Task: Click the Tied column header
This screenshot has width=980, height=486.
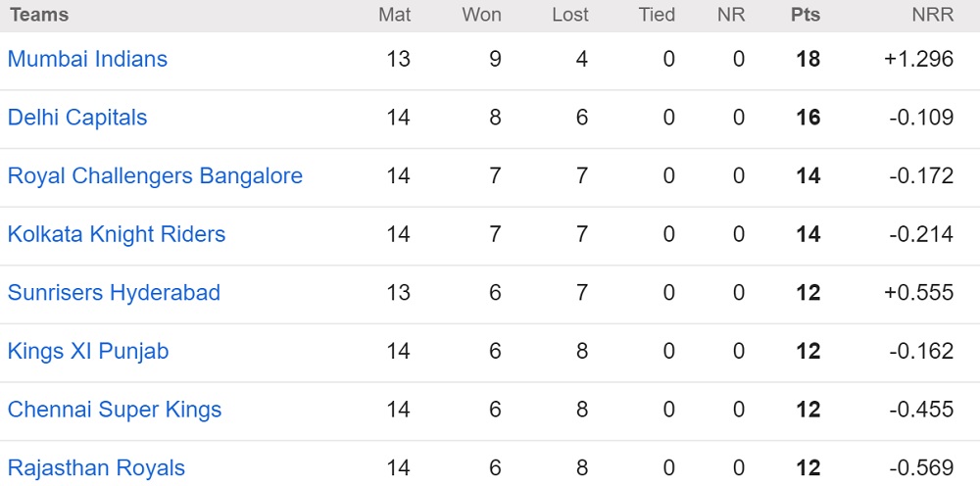Action: 657,15
